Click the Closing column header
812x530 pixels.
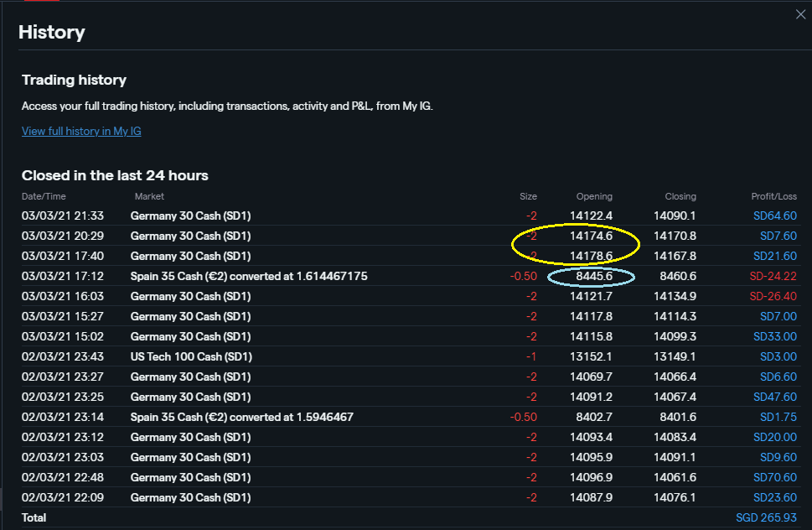click(x=680, y=196)
